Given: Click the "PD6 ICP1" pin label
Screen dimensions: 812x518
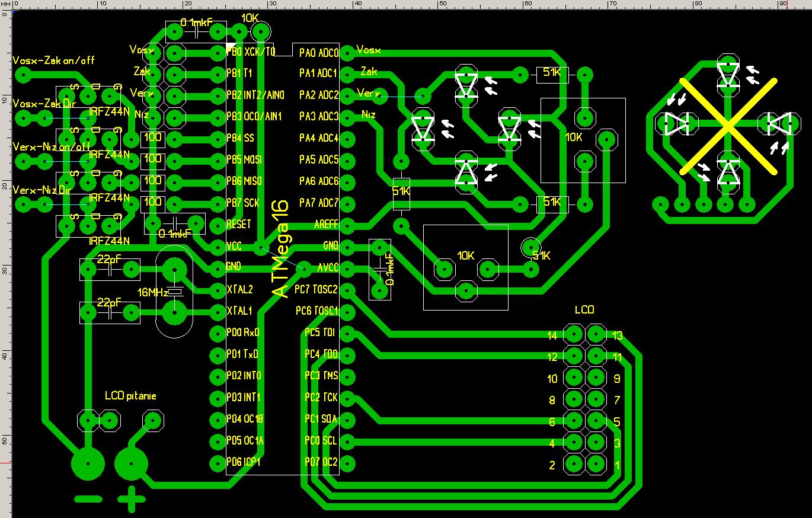Looking at the screenshot, I should pyautogui.click(x=244, y=462).
